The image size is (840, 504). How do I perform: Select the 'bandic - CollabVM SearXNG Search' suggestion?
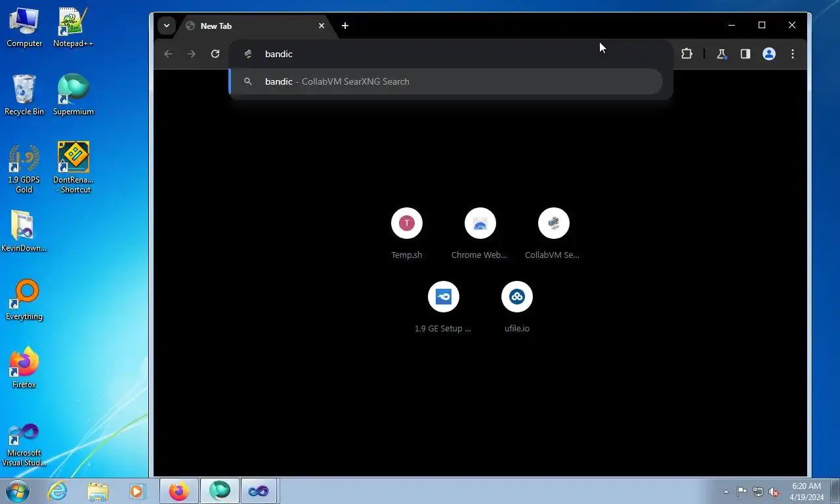(x=446, y=81)
